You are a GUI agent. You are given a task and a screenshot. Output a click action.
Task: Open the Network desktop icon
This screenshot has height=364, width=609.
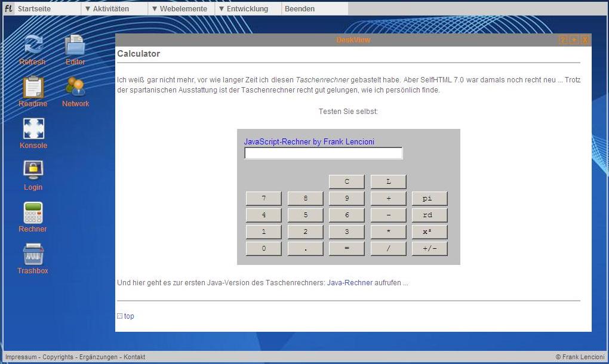pos(75,88)
